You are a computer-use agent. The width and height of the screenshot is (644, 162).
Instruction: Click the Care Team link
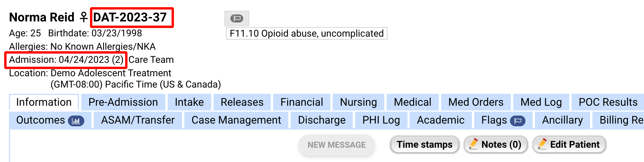pyautogui.click(x=151, y=60)
